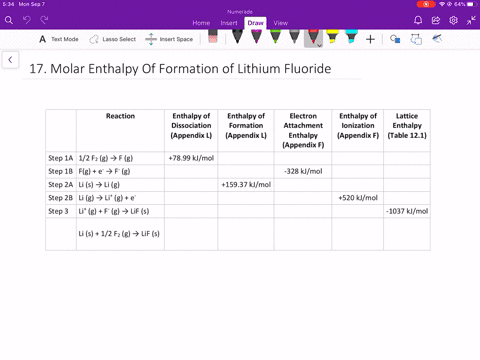Viewport: 480px width, 360px height.
Task: Click the overall Li (s) + 1/2 F2 reaction
Action: (119, 234)
